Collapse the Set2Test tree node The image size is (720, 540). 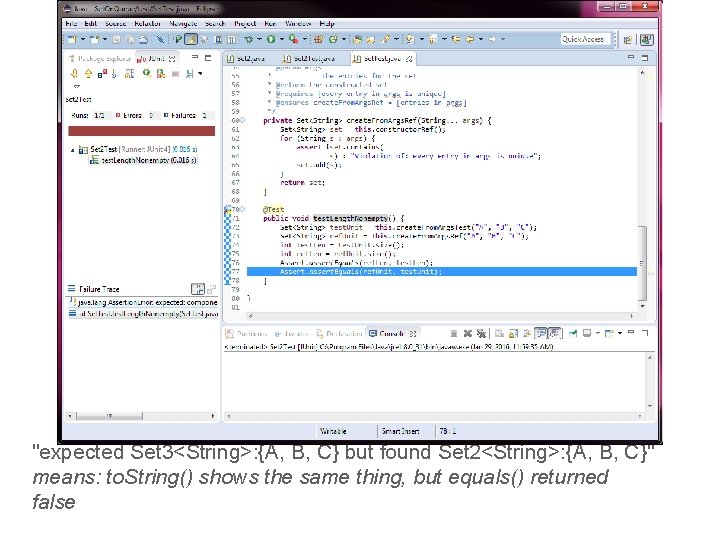73,150
